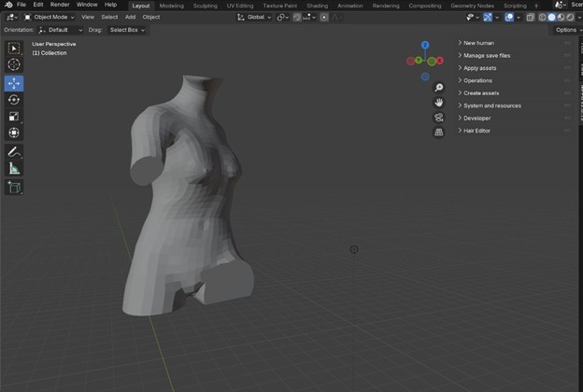Toggle camera view with the camera icon
The width and height of the screenshot is (583, 392).
point(439,118)
